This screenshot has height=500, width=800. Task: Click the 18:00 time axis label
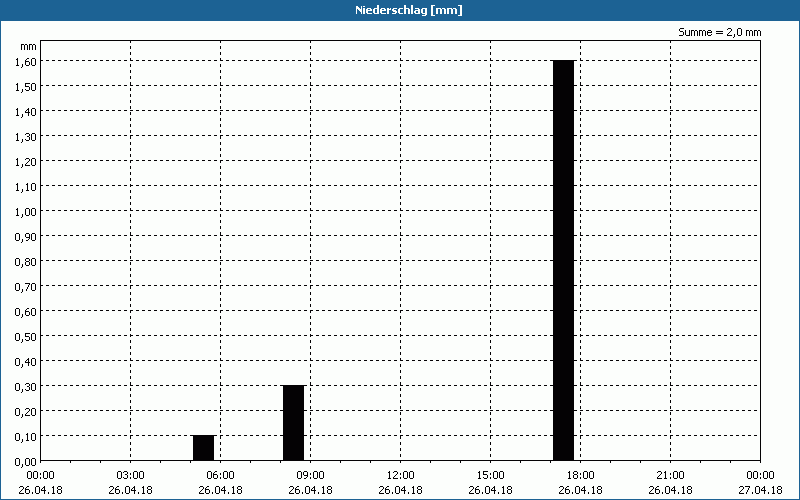tap(580, 476)
